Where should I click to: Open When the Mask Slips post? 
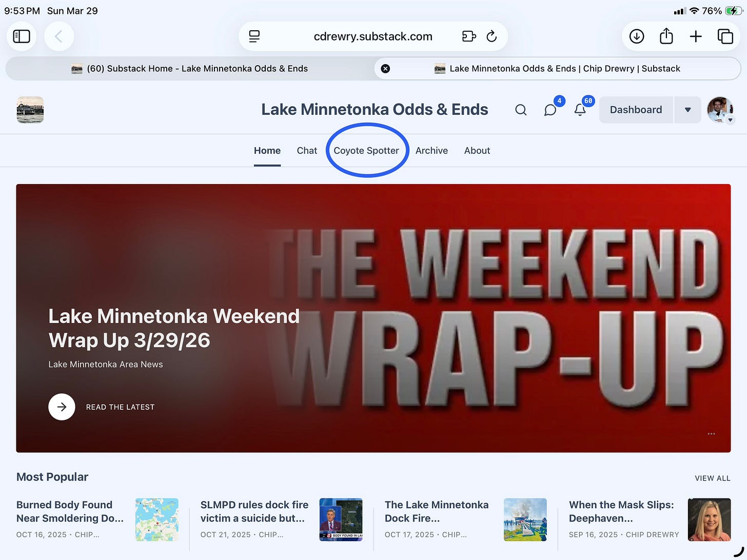coord(621,511)
